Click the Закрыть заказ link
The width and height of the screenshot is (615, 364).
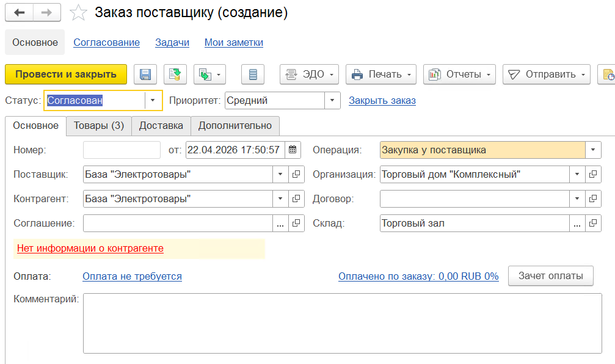point(382,100)
